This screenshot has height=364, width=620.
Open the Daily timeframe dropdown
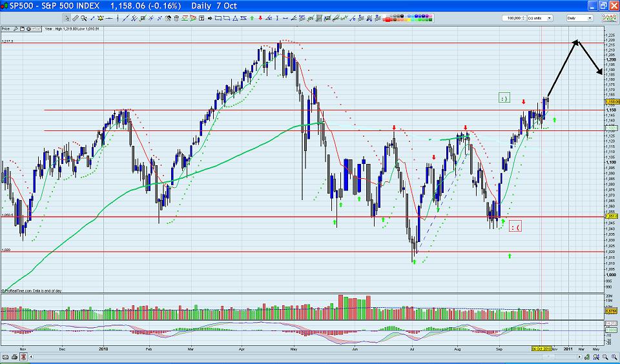pos(580,18)
